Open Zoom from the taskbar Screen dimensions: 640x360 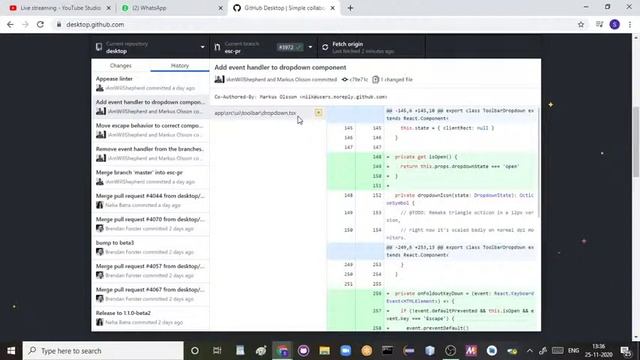click(346, 351)
